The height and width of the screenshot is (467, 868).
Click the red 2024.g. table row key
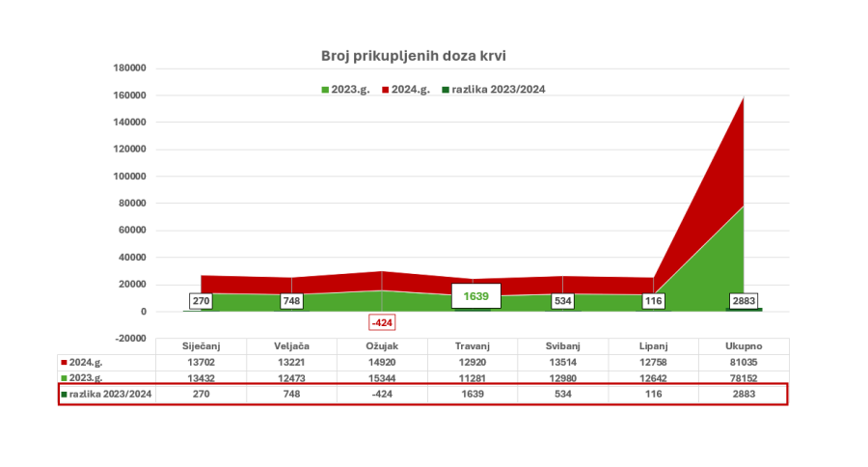[65, 362]
